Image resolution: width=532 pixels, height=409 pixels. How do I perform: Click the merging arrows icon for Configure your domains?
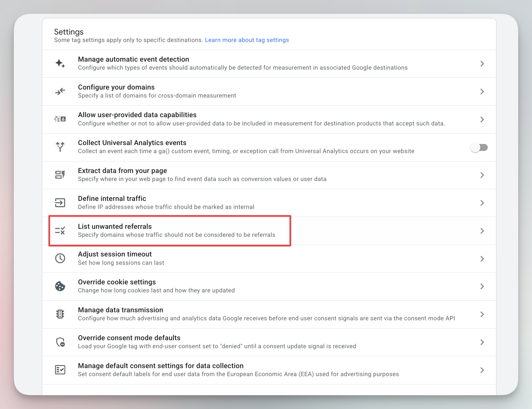click(x=60, y=91)
